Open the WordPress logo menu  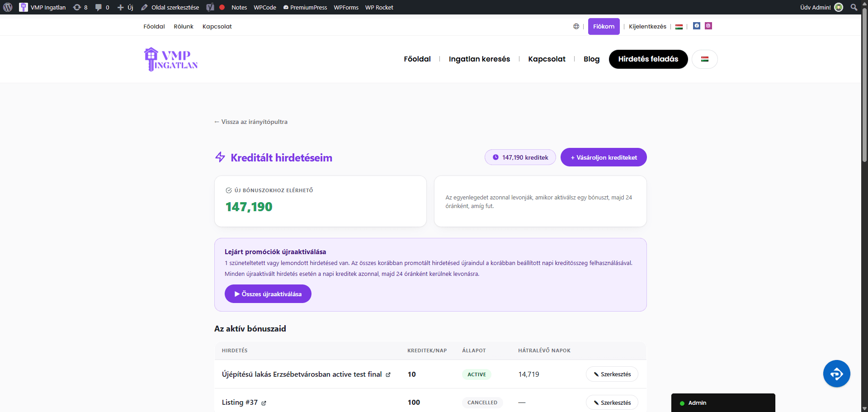tap(8, 7)
